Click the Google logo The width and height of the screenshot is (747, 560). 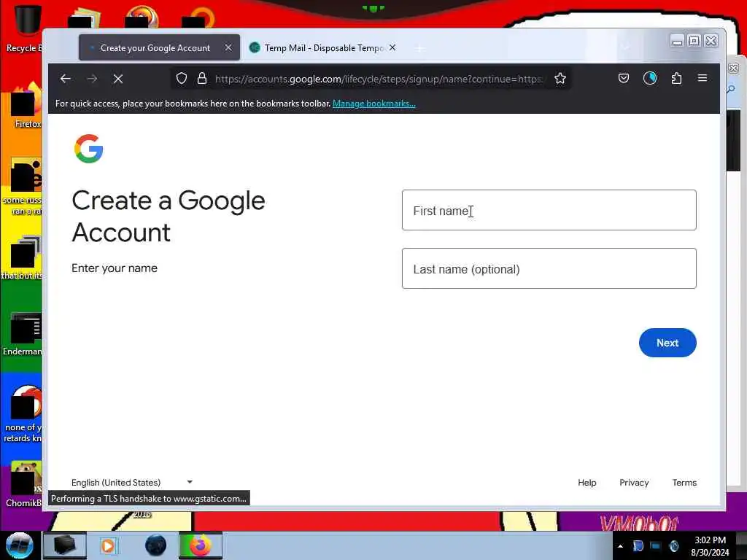pyautogui.click(x=88, y=149)
